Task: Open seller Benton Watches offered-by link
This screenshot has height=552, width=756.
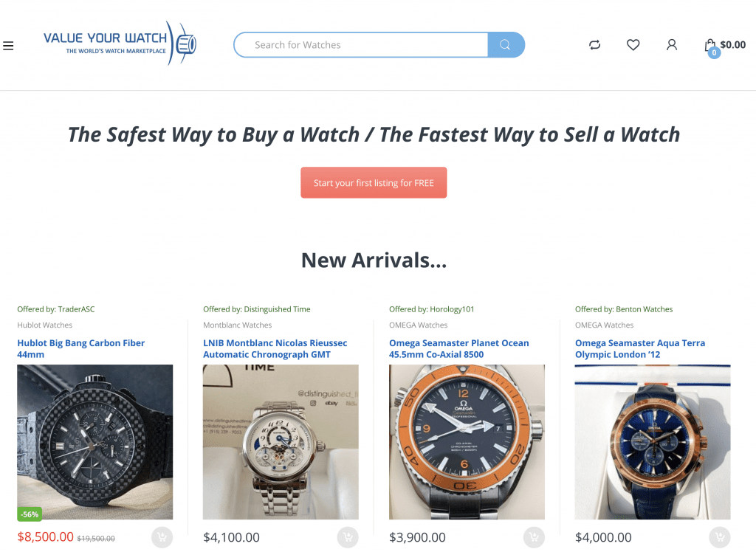Action: tap(644, 309)
